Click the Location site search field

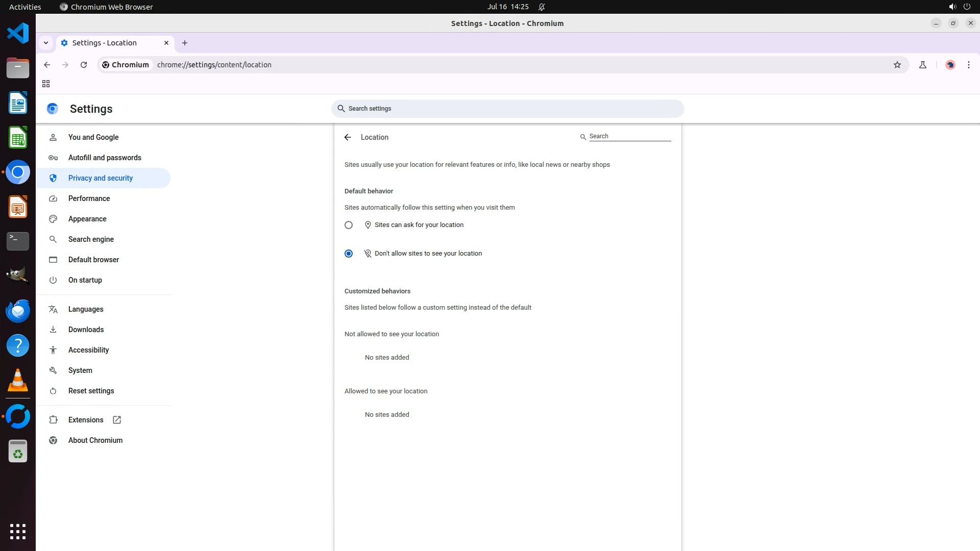[629, 136]
